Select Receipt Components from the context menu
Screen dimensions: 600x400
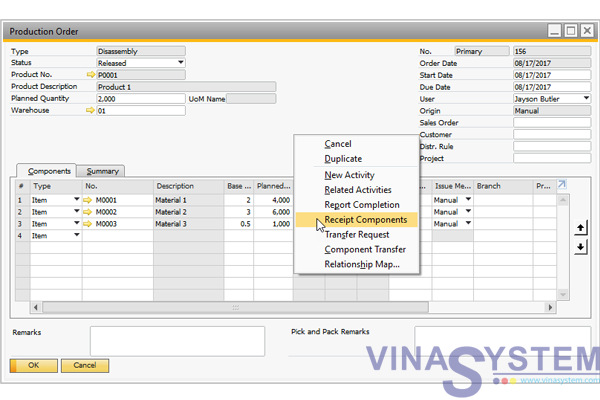pyautogui.click(x=365, y=220)
